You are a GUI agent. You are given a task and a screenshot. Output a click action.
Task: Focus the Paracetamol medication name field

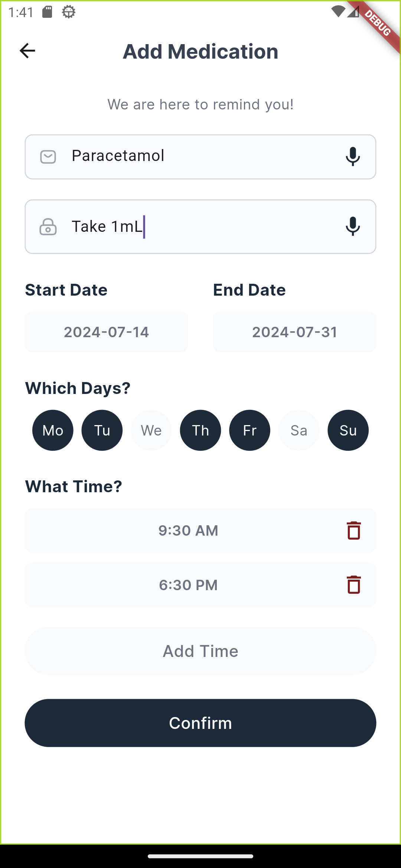click(x=200, y=157)
